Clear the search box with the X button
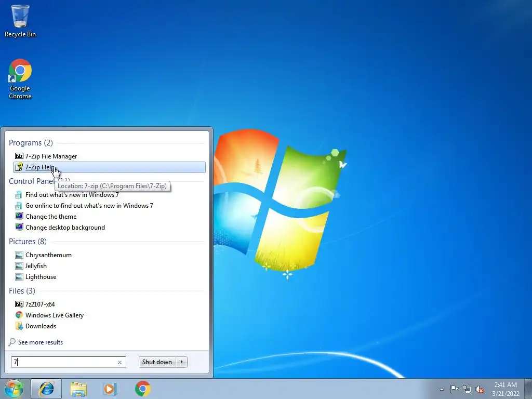Screen dimensions: 532x399 [x=120, y=362]
